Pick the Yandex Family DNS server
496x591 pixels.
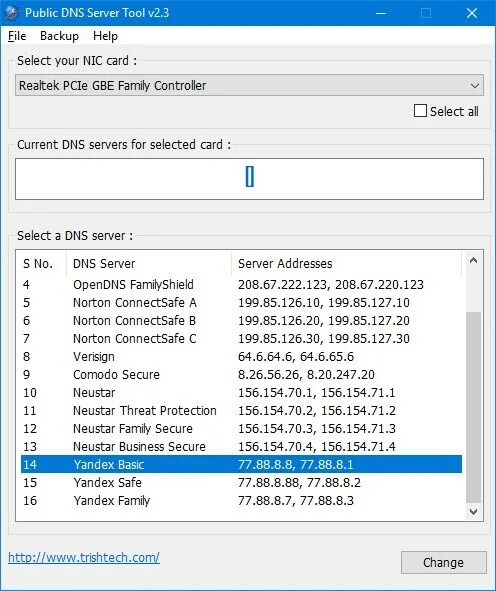pos(241,501)
